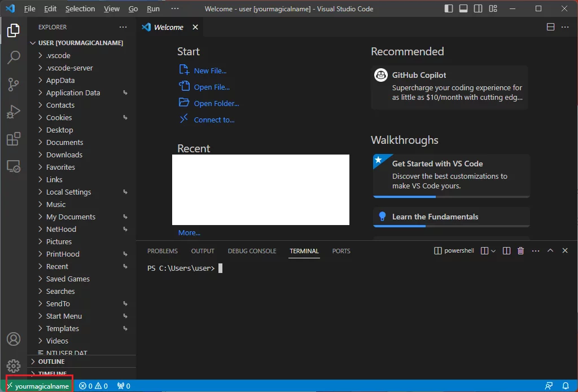Screen dimensions: 578x392
Task: Open Run and Debug view
Action: pos(14,112)
